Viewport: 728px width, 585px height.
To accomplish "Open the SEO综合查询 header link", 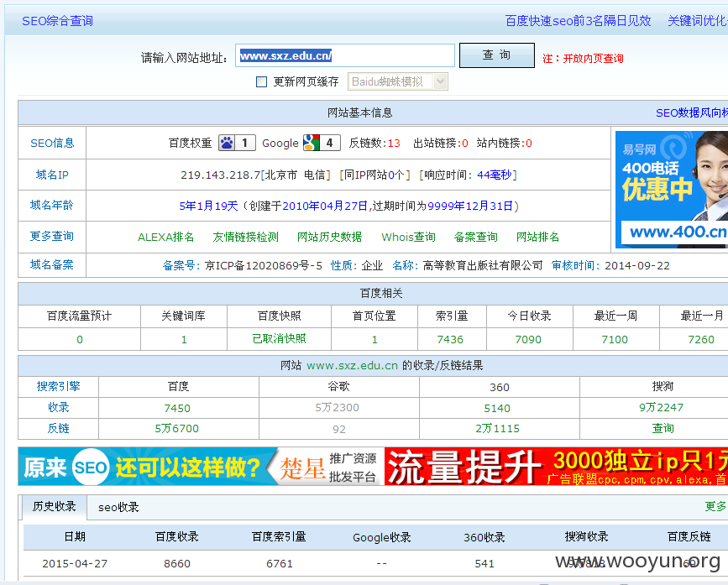I will (58, 21).
